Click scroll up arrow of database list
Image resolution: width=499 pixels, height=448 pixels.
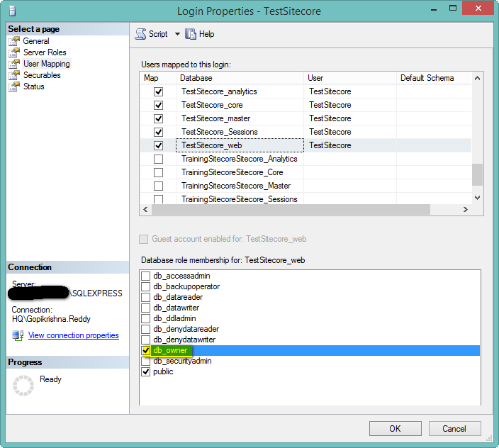click(477, 78)
